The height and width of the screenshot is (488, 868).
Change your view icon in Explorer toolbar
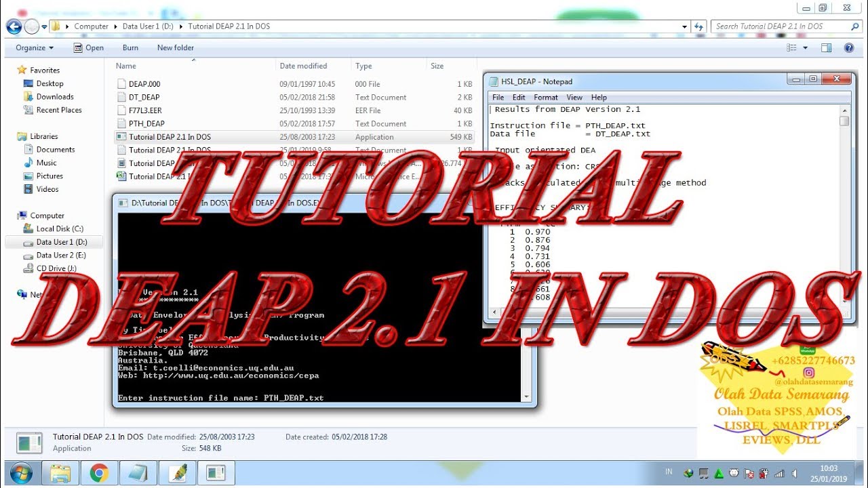click(791, 47)
